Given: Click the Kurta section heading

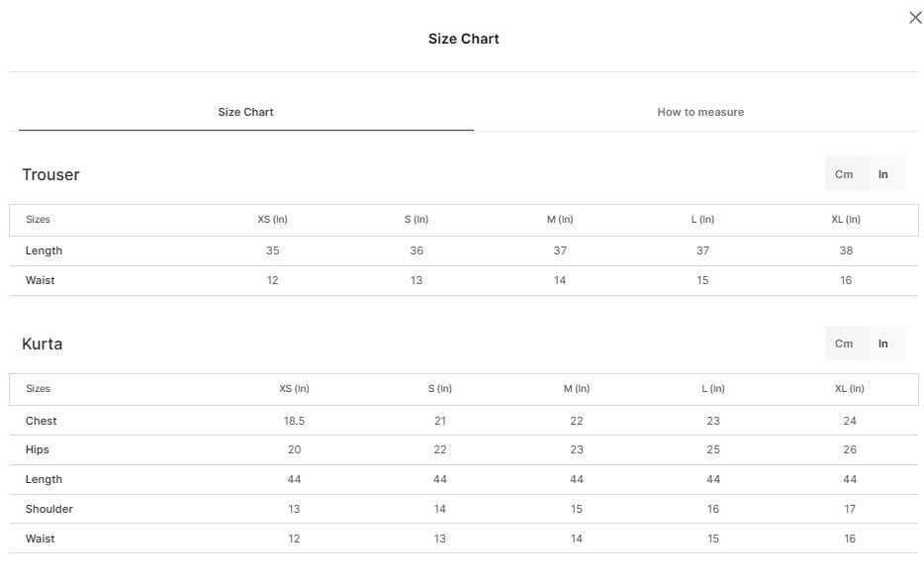Looking at the screenshot, I should tap(42, 343).
